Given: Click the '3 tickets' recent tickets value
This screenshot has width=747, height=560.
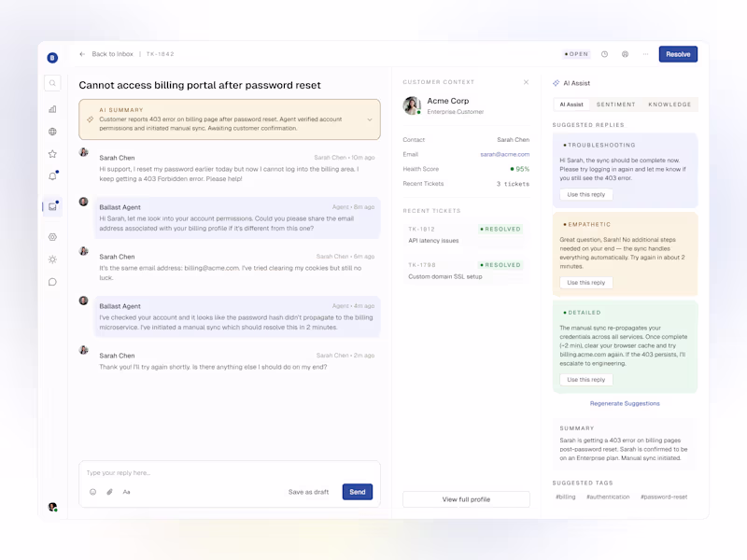Looking at the screenshot, I should click(513, 184).
